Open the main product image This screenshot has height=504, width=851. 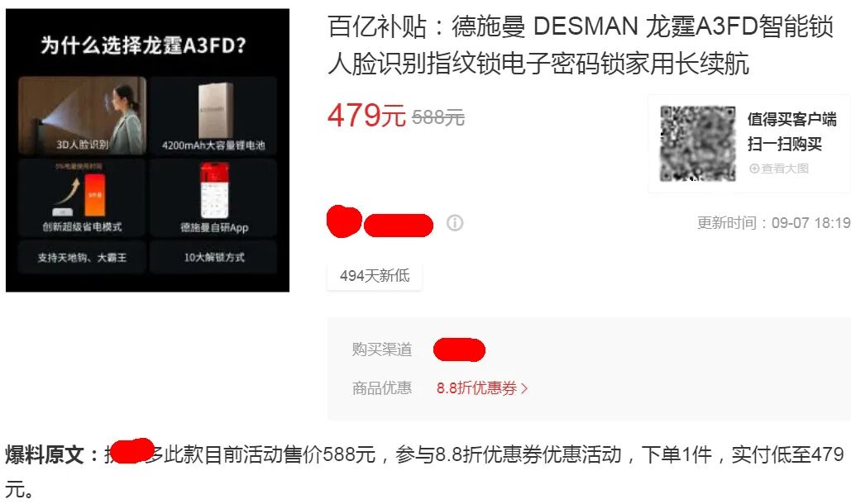[147, 150]
